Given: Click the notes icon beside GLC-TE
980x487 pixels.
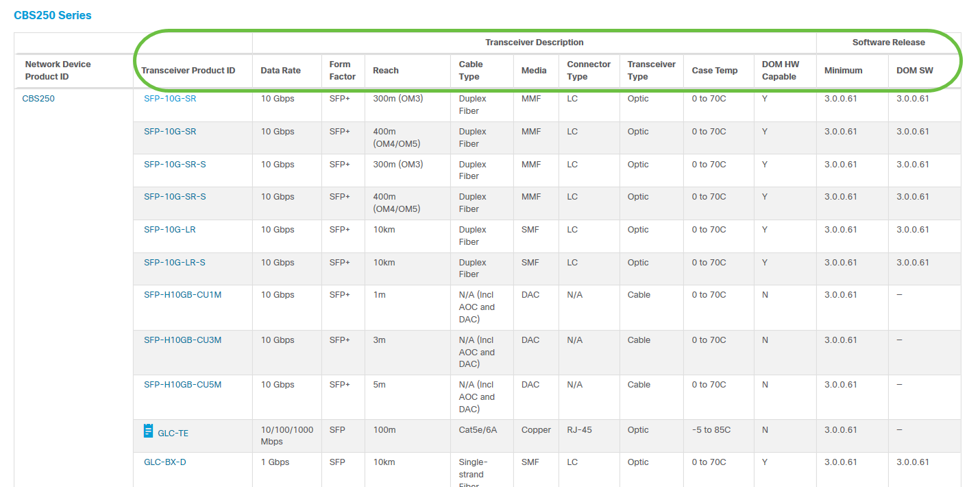Looking at the screenshot, I should 148,431.
